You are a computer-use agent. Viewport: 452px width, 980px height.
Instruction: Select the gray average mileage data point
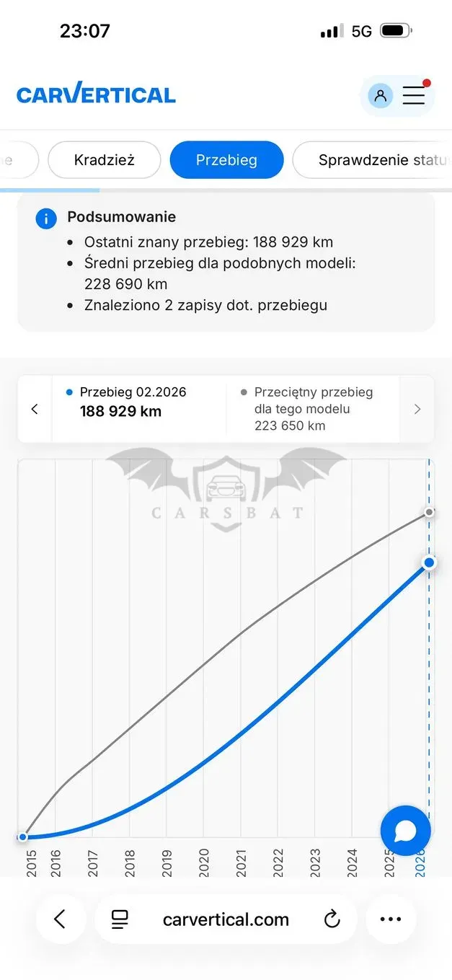click(x=430, y=512)
